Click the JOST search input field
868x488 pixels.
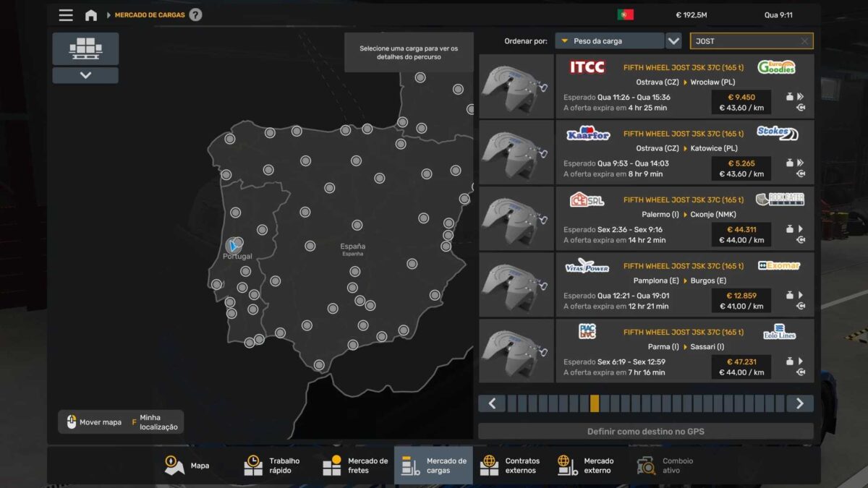click(x=745, y=41)
